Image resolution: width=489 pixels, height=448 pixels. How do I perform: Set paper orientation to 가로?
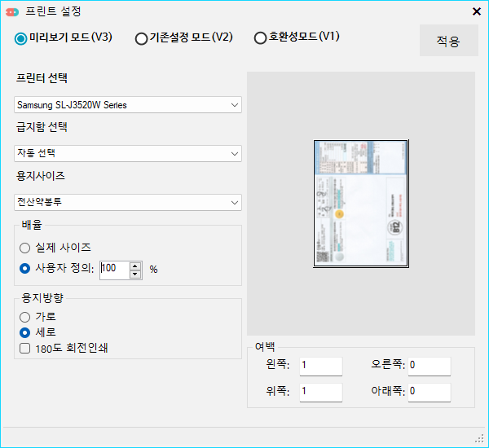point(25,316)
